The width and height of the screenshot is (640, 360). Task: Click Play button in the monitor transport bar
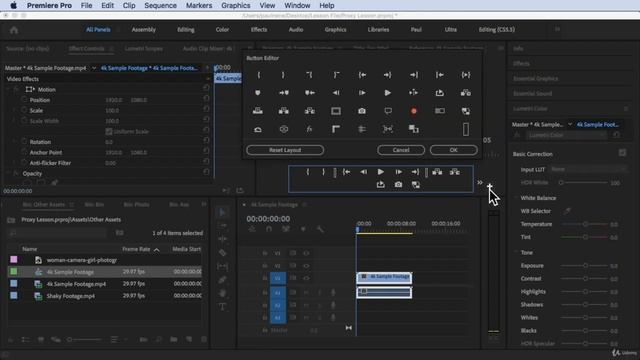tap(380, 172)
